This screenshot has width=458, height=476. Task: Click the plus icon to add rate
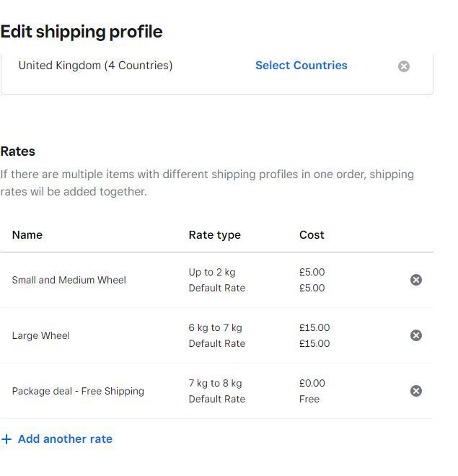6,439
